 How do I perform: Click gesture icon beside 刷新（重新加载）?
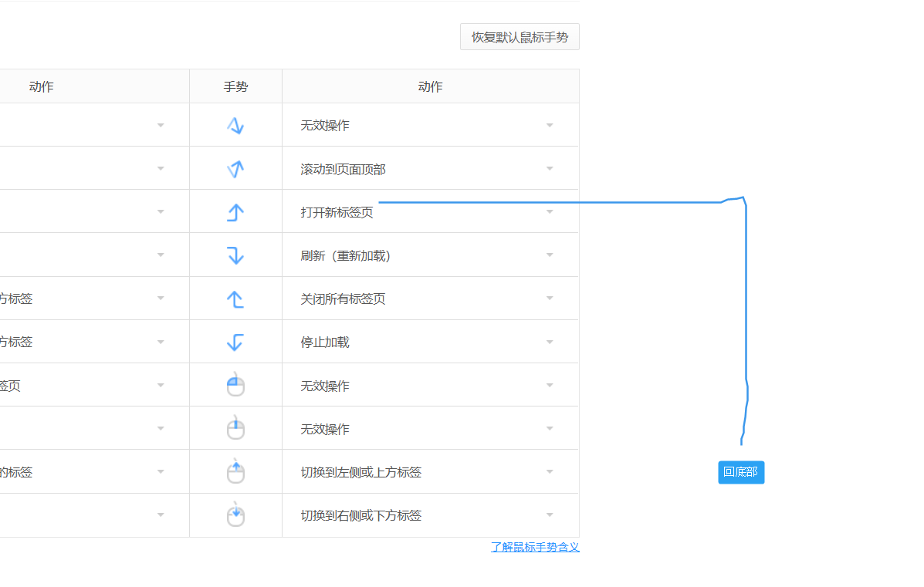(x=235, y=255)
